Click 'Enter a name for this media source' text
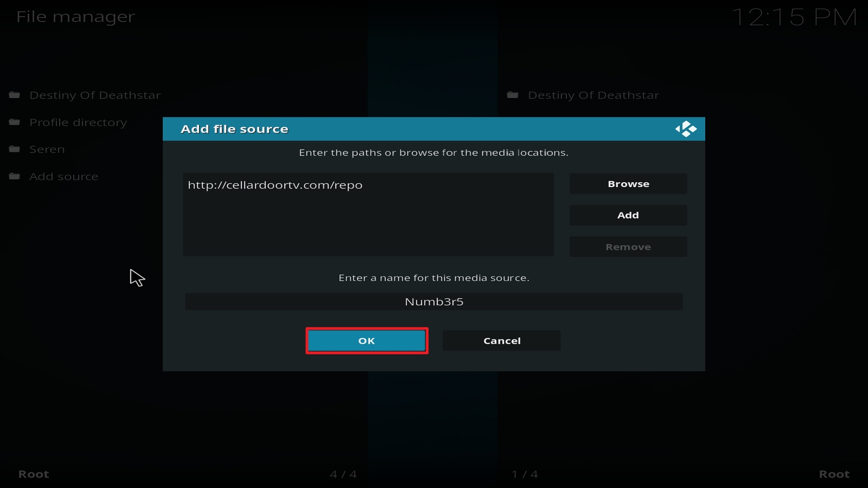The height and width of the screenshot is (488, 868). point(434,278)
